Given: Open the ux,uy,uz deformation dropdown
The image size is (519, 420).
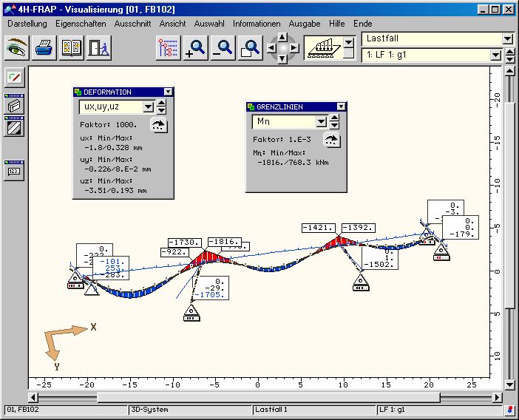Looking at the screenshot, I should (148, 106).
